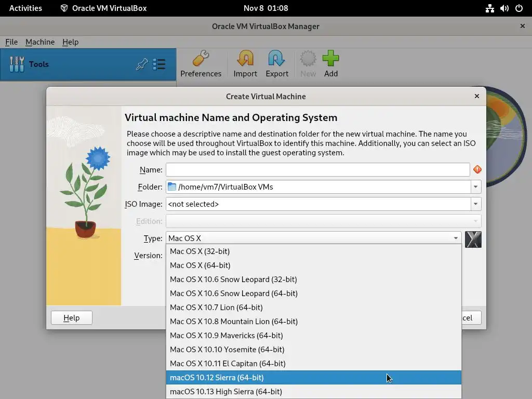The height and width of the screenshot is (399, 532).
Task: Click the Export appliance icon
Action: 276,58
